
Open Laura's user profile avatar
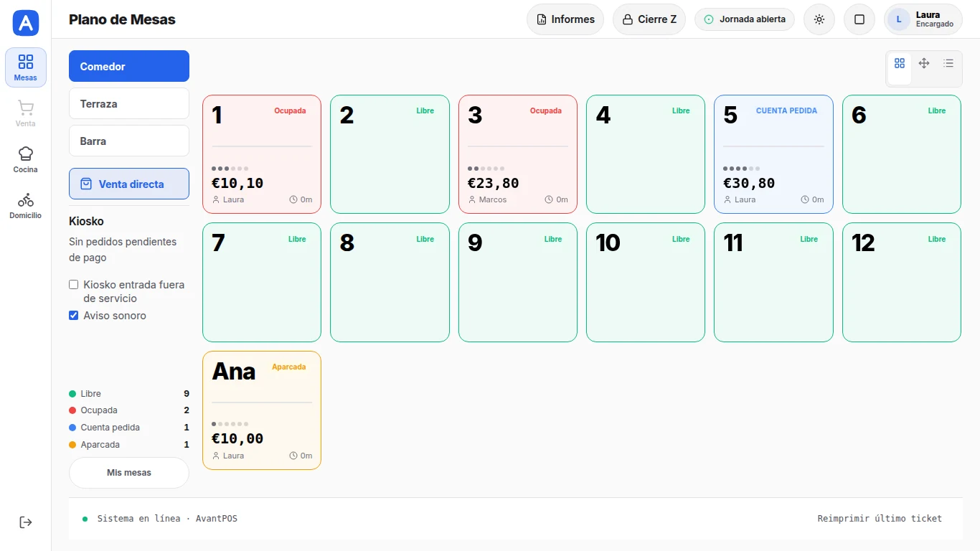[899, 19]
